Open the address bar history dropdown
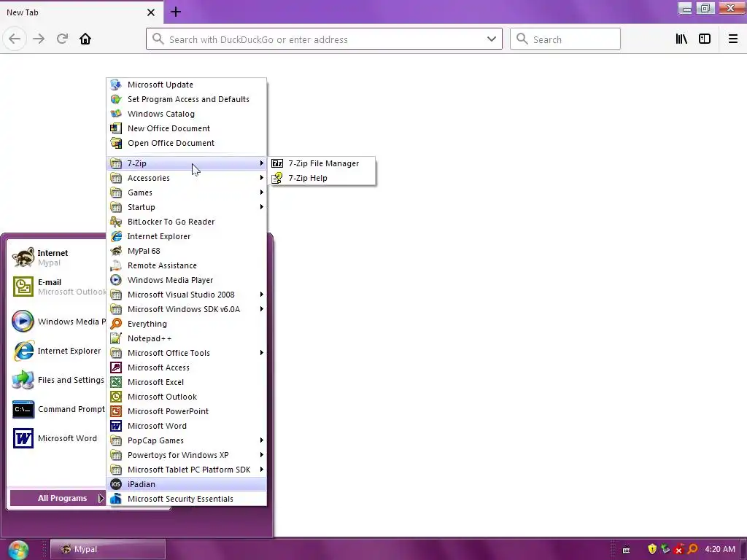Screen dimensions: 747x560 [x=492, y=39]
